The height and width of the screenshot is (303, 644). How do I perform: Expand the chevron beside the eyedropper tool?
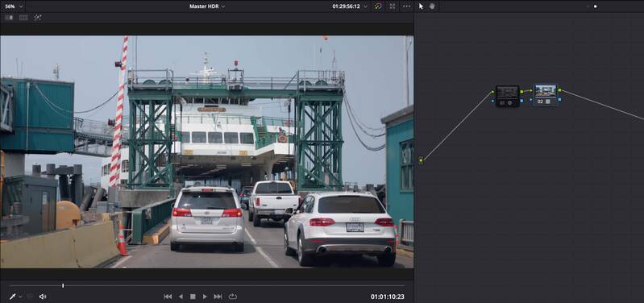coord(20,297)
